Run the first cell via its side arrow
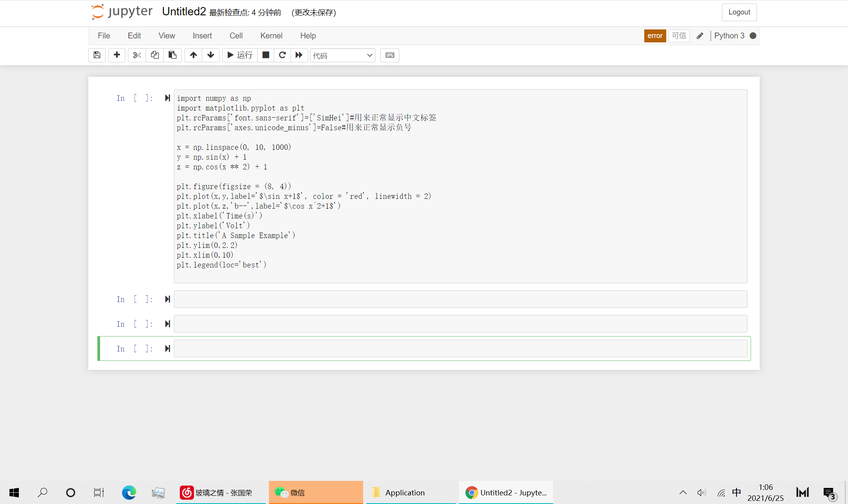 coord(168,98)
